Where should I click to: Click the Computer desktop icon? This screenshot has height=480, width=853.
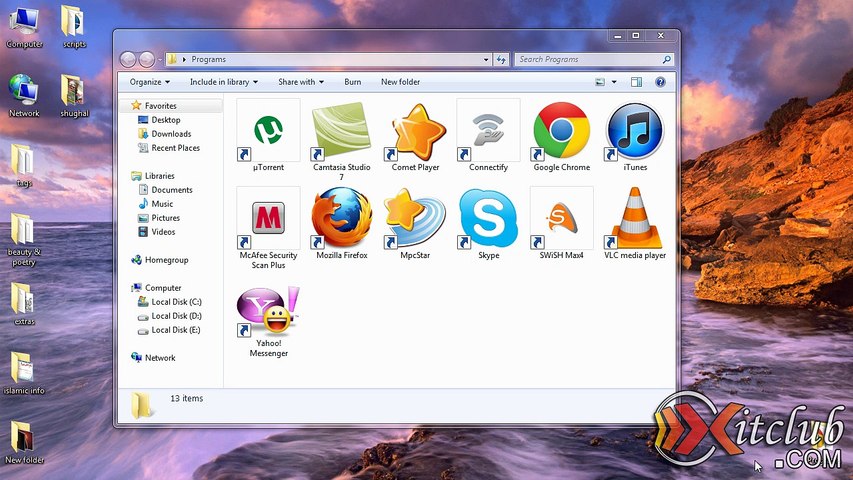click(x=24, y=28)
